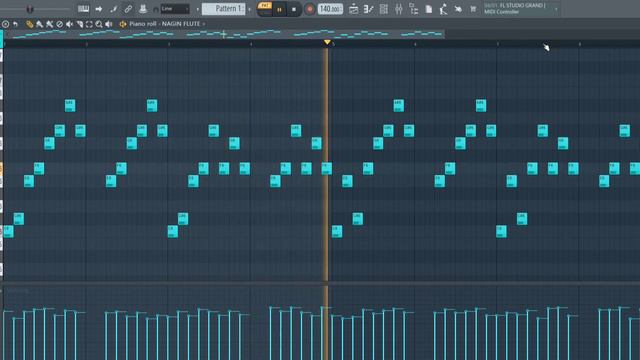The width and height of the screenshot is (640, 360).
Task: Open the Mixer view icon
Action: tap(398, 9)
